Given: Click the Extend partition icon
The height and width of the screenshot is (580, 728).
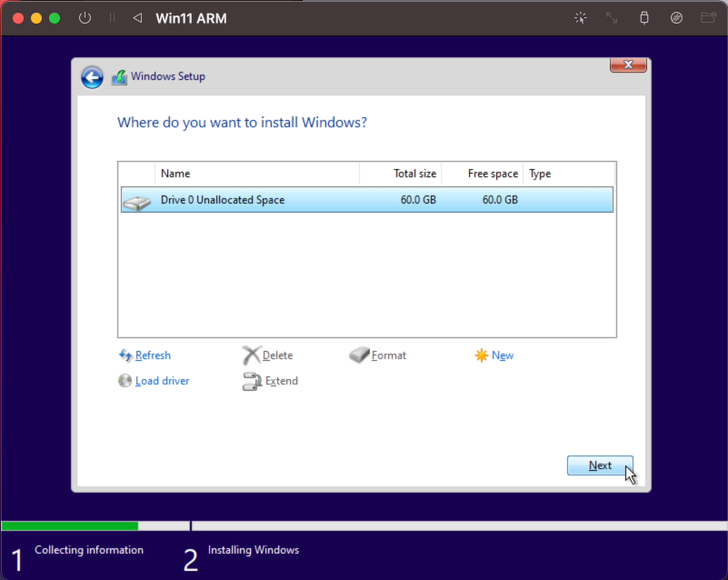Looking at the screenshot, I should [252, 381].
